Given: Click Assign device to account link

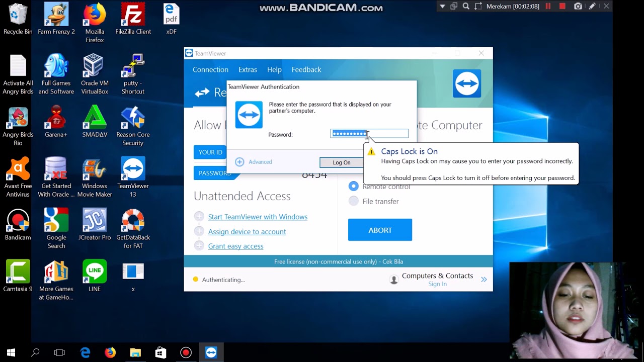Looking at the screenshot, I should (x=247, y=231).
